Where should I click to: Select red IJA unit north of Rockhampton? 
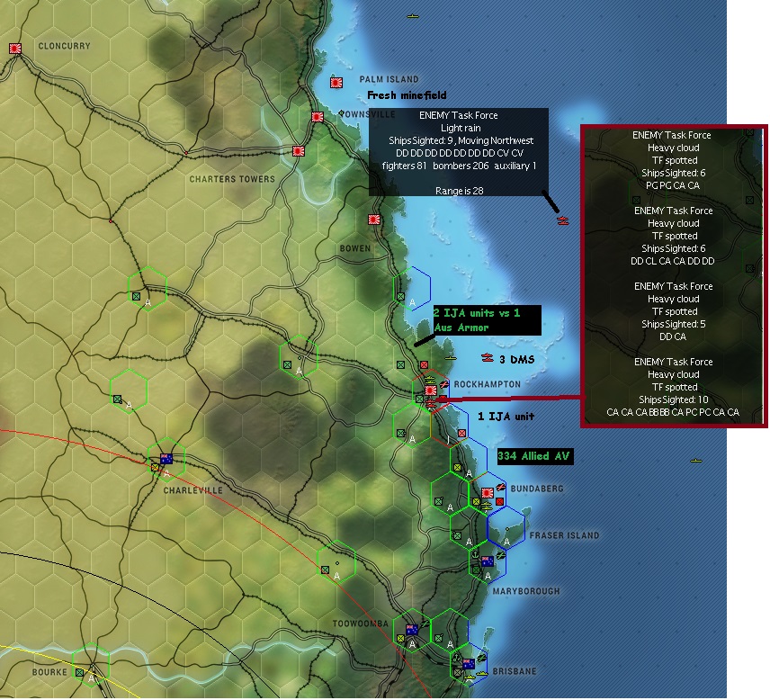pos(425,365)
